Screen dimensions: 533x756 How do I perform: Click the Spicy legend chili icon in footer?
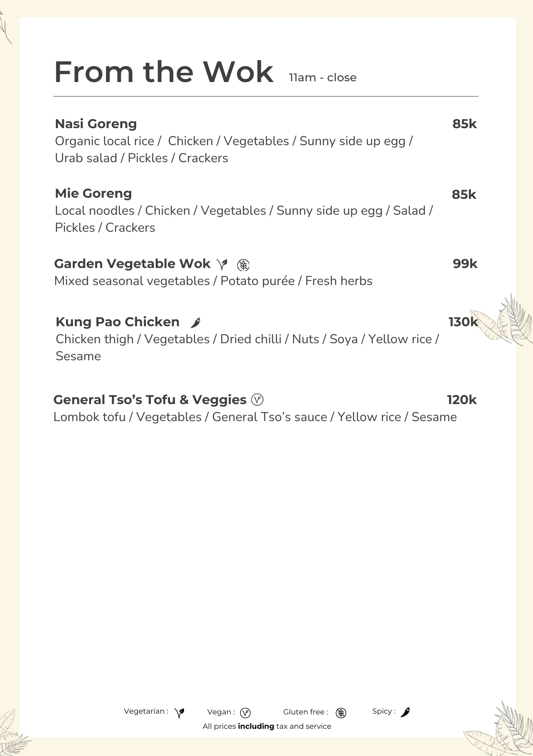[405, 712]
